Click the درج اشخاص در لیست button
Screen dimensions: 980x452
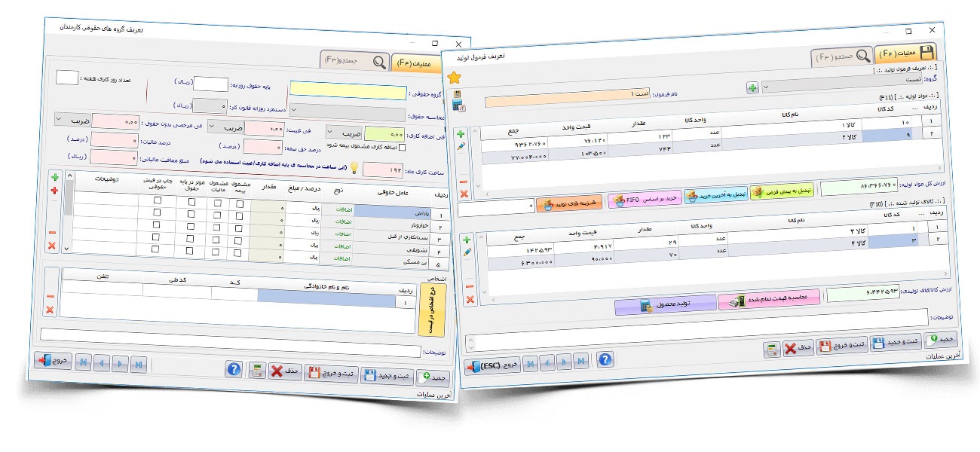[430, 310]
